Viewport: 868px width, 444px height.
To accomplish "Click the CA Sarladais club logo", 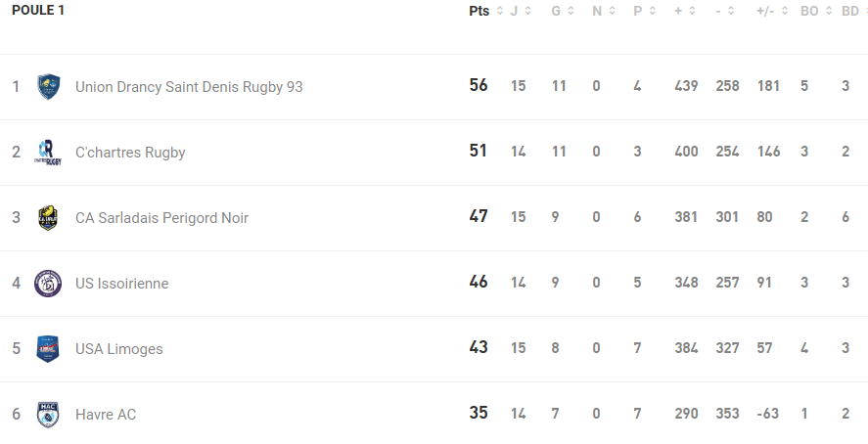I will tap(48, 217).
